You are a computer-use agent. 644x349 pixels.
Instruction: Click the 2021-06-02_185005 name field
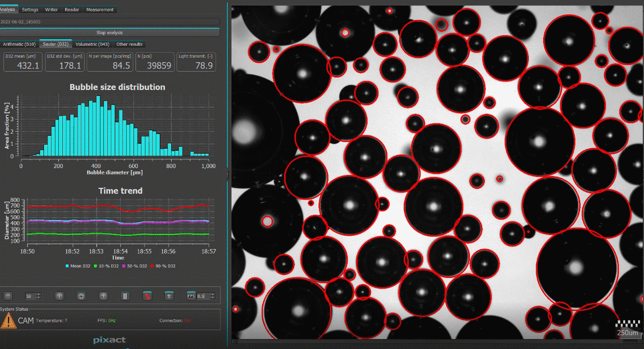110,22
